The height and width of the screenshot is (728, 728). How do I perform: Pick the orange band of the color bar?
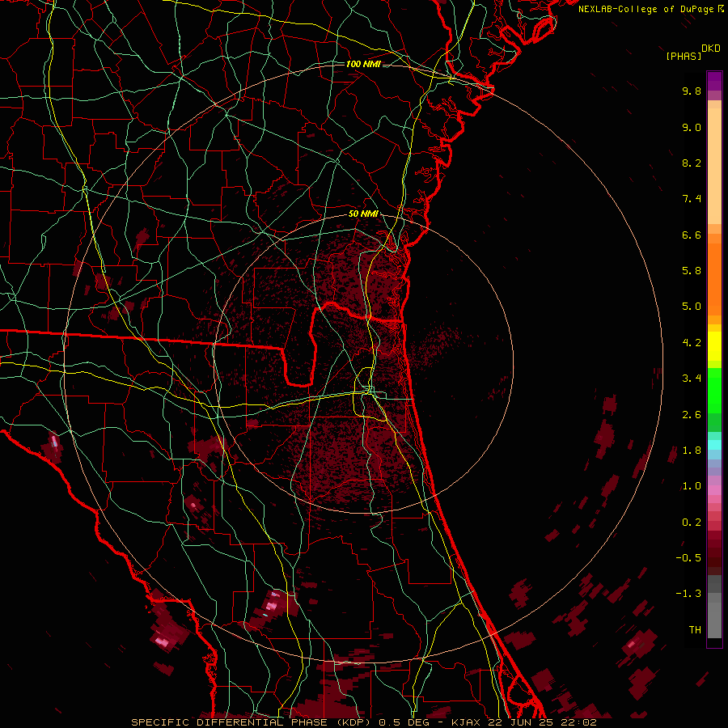pyautogui.click(x=714, y=280)
